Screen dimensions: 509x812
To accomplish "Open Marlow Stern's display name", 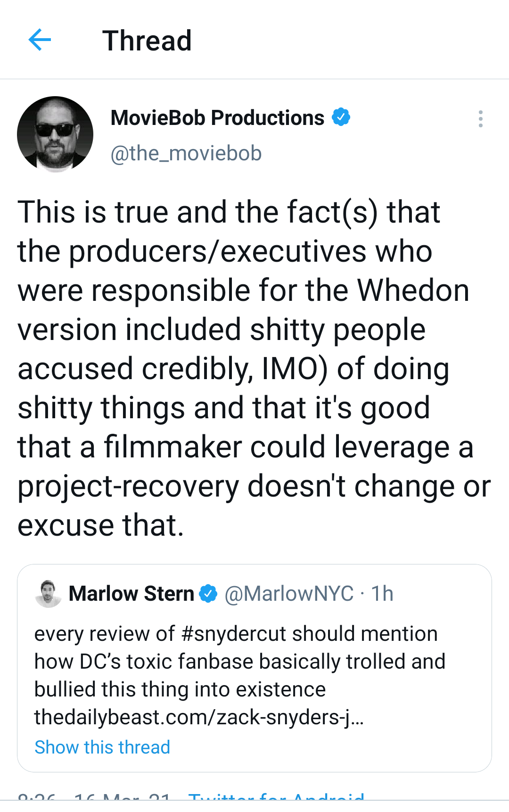I will (131, 594).
